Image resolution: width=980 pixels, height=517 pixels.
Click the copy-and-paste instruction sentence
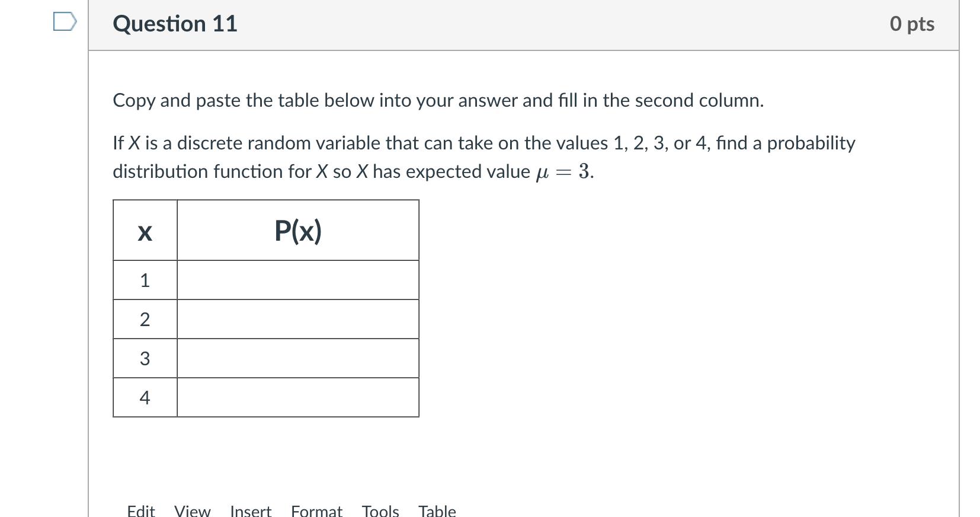pyautogui.click(x=438, y=100)
